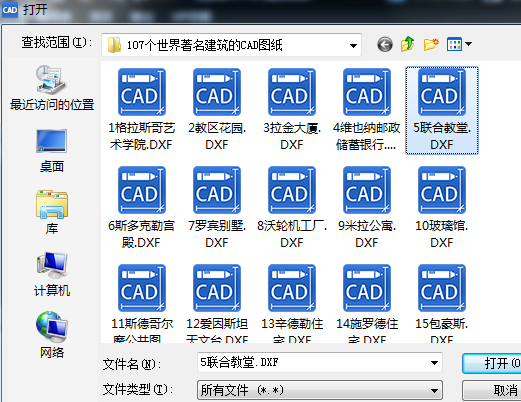Select the 11斯德哥尔摩 CAD file icon
This screenshot has height=402, width=521.
142,288
